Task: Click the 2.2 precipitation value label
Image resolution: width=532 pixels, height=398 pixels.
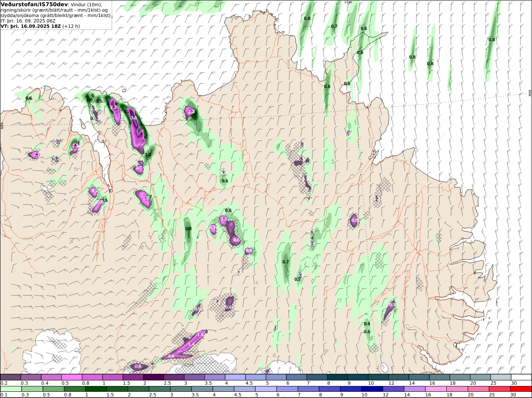Action: click(x=113, y=108)
